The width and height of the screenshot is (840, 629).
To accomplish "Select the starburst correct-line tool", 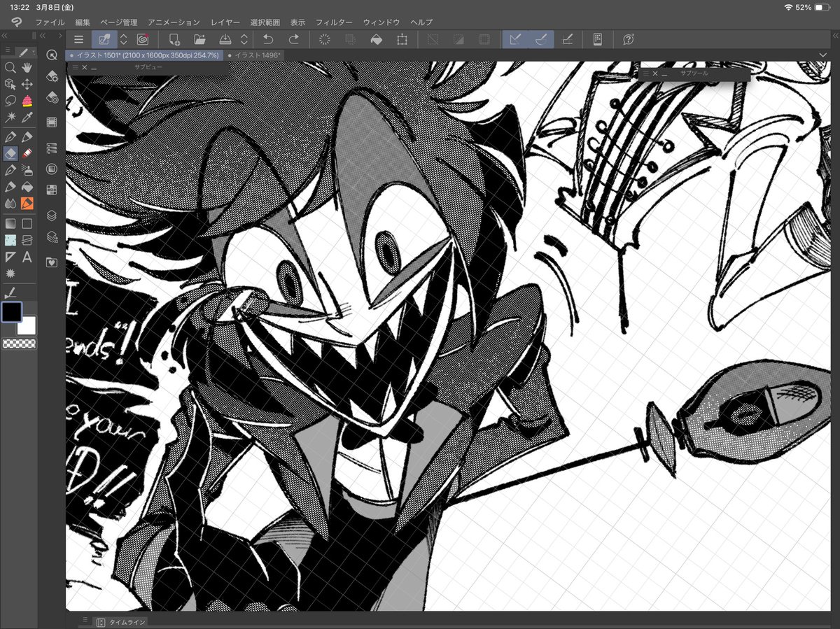I will point(10,273).
